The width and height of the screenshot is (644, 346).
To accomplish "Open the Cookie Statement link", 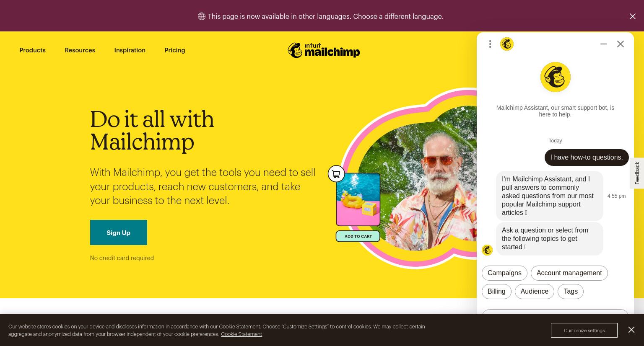I will 241,334.
